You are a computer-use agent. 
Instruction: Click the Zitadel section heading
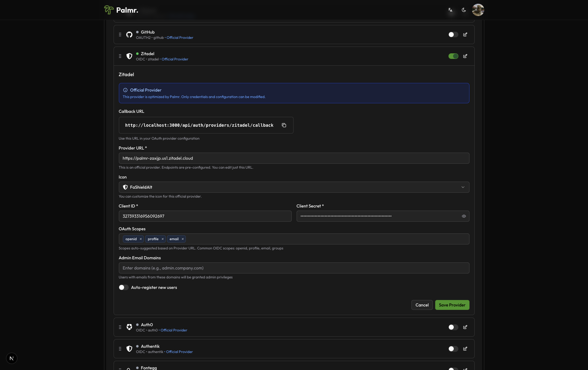(x=126, y=75)
